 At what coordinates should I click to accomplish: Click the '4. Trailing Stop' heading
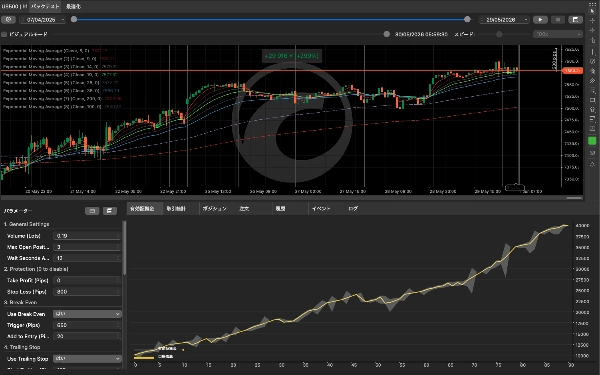[22, 347]
